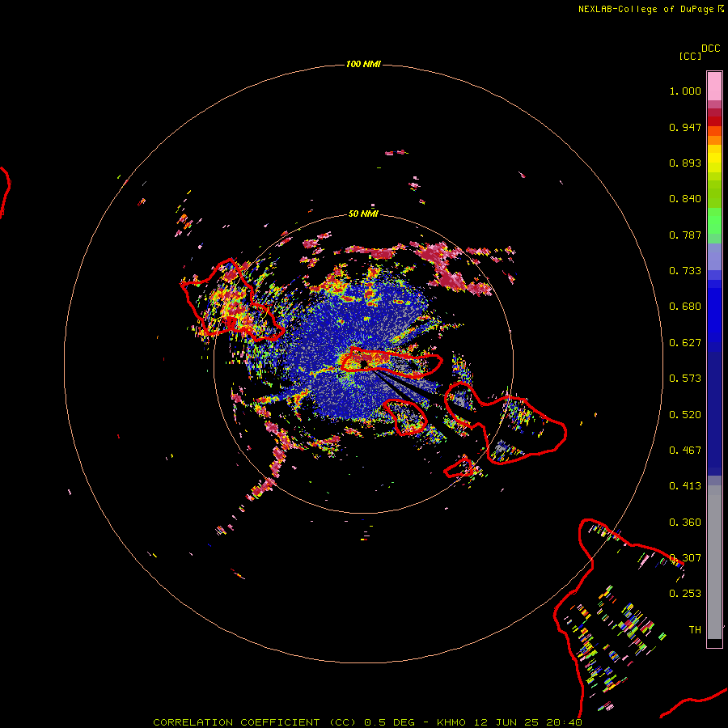The image size is (728, 728).
Task: Click the 0.520 scale value
Action: click(x=685, y=415)
